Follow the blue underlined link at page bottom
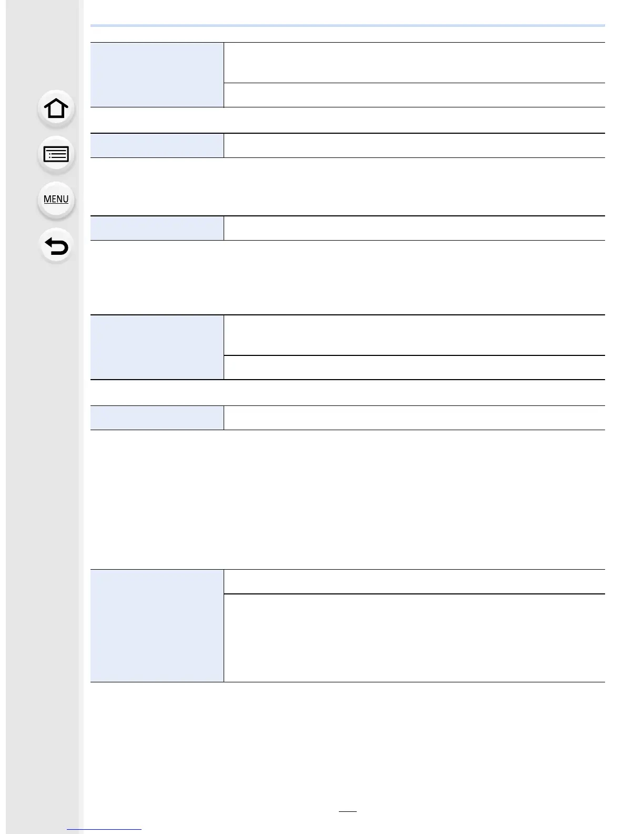The width and height of the screenshot is (644, 834). [105, 829]
